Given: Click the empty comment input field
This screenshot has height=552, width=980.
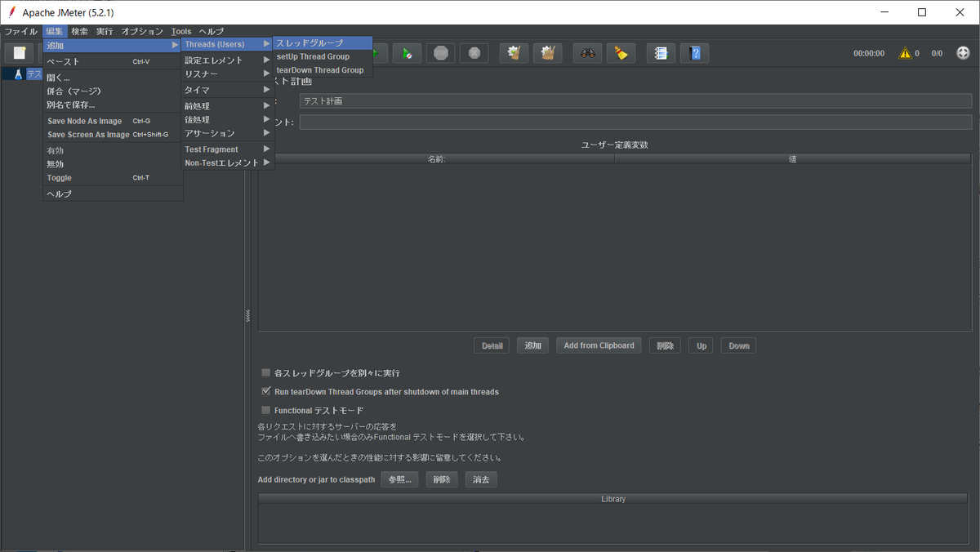Looking at the screenshot, I should click(635, 122).
